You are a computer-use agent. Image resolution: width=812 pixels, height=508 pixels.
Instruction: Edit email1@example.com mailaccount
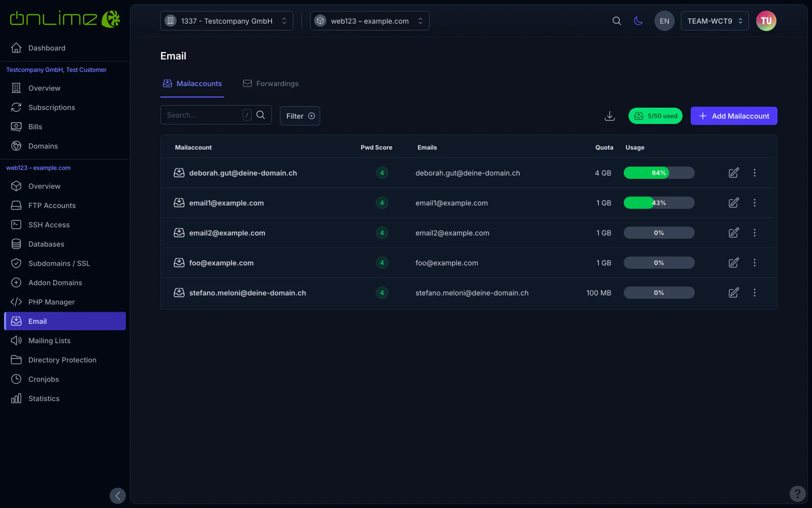coord(734,203)
